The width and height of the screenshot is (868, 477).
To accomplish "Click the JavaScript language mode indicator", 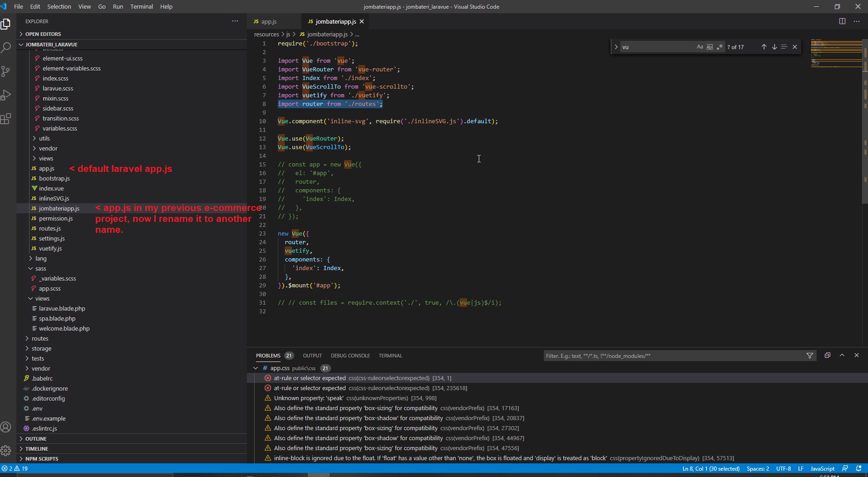I will pyautogui.click(x=822, y=468).
